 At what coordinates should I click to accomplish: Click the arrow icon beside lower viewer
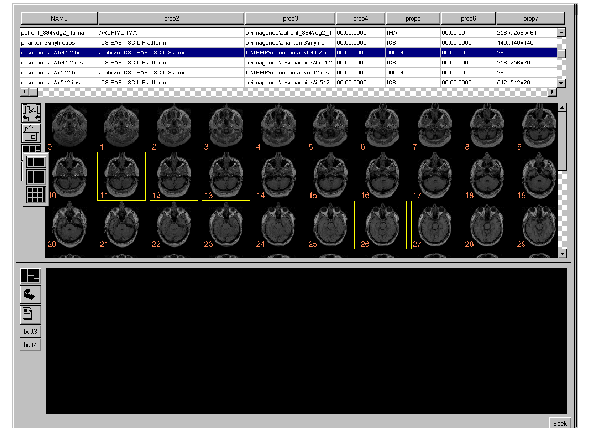(x=30, y=295)
